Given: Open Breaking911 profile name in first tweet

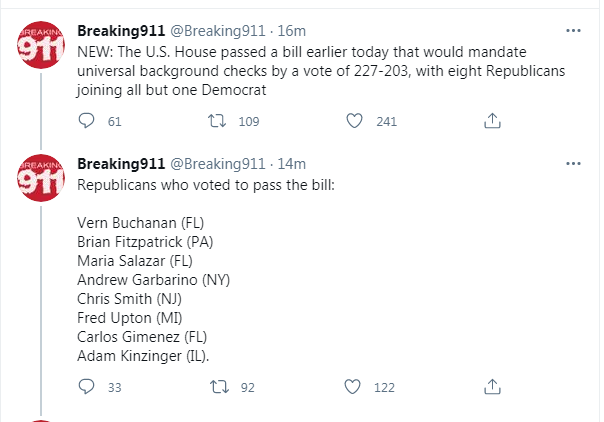Looking at the screenshot, I should click(x=121, y=30).
